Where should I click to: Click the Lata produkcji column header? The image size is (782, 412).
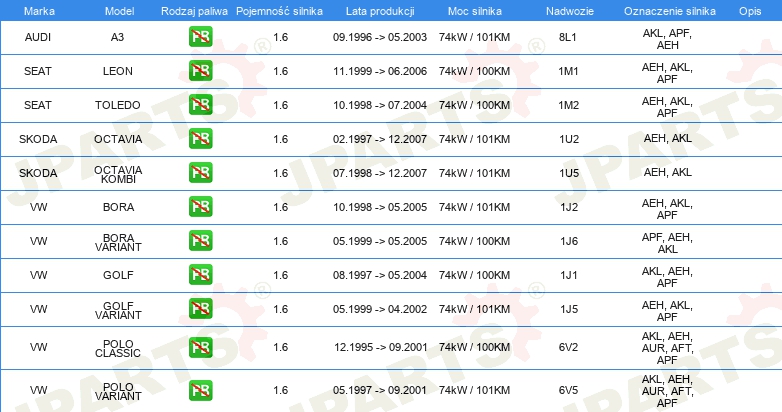(380, 11)
